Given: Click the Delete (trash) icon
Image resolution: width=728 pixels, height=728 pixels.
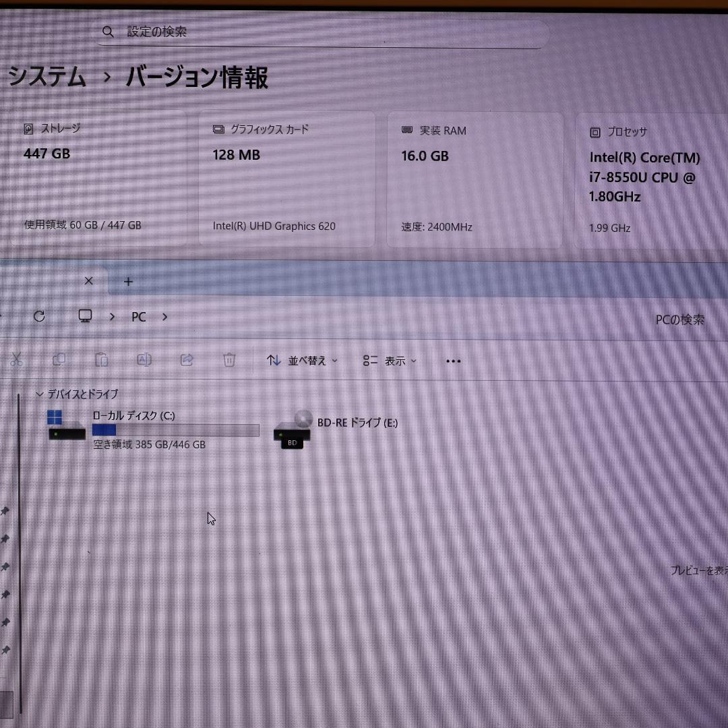Looking at the screenshot, I should 229,360.
